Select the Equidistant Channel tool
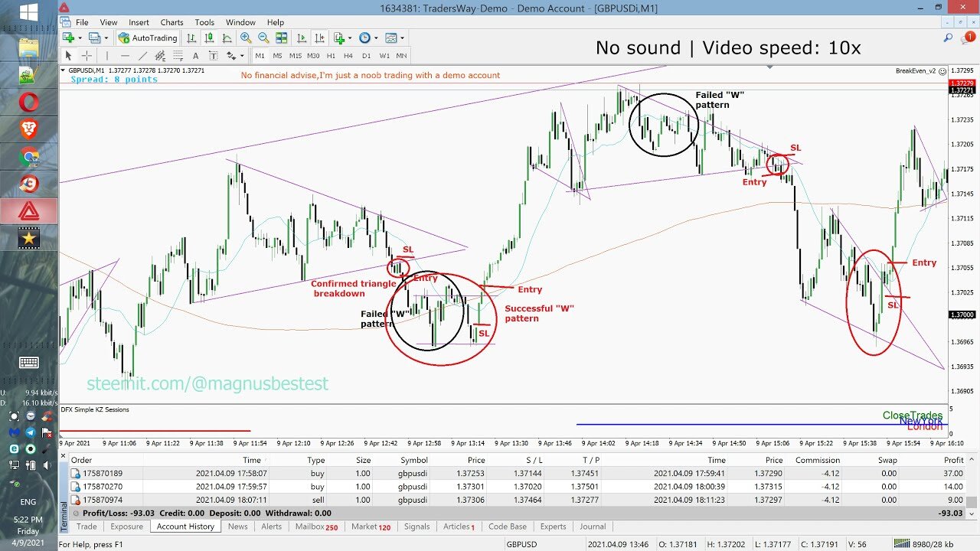This screenshot has height=551, width=980. tap(160, 56)
